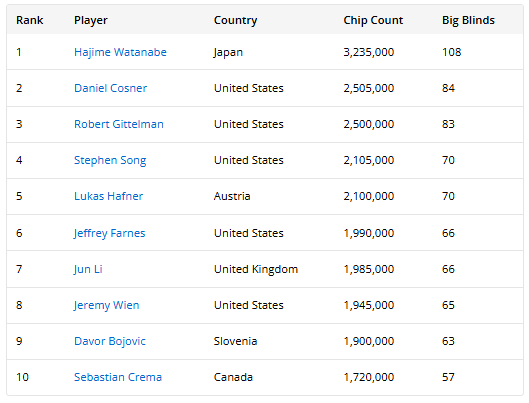Click the Jeffrey Farnes link
529x403 pixels.
(x=109, y=233)
